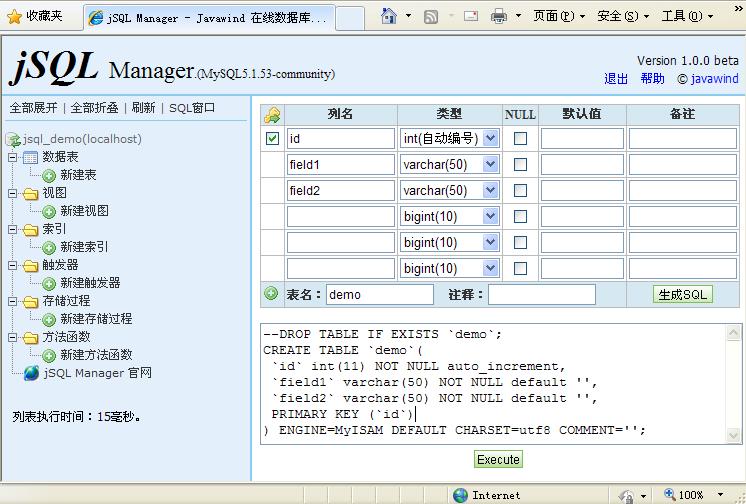Click the Execute button
The image size is (746, 504).
(x=498, y=459)
